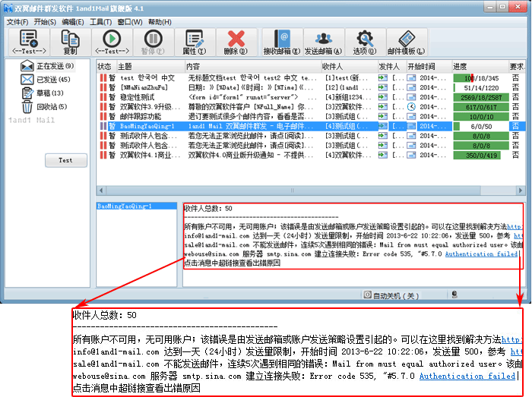This screenshot has height=397, width=532.
Task: Open 属性 properties toolbar icon
Action: 195,42
